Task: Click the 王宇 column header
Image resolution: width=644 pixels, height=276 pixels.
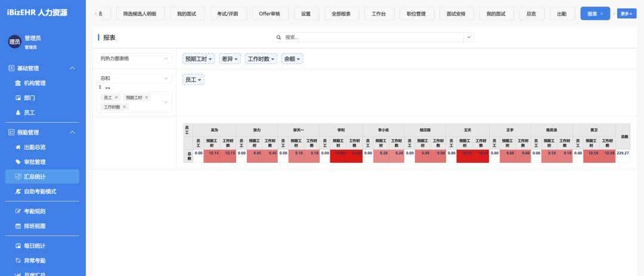Action: point(510,130)
